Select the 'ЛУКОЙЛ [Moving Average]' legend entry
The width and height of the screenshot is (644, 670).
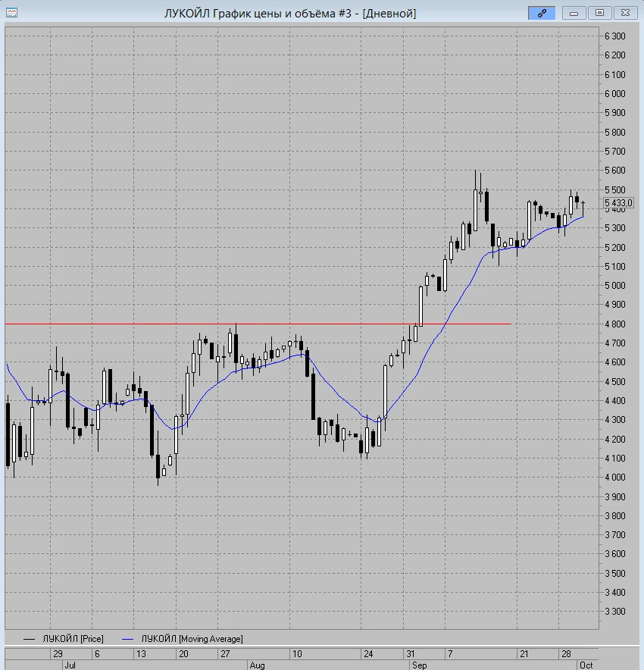click(x=192, y=639)
